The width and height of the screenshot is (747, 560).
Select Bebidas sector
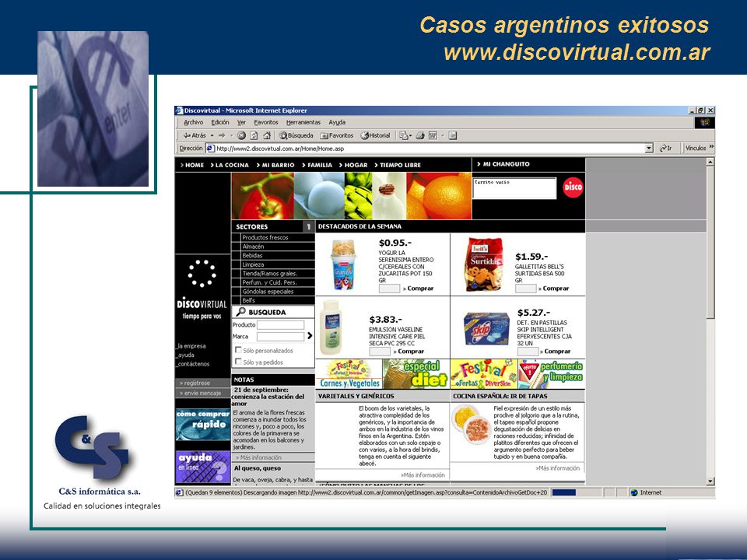coord(253,255)
